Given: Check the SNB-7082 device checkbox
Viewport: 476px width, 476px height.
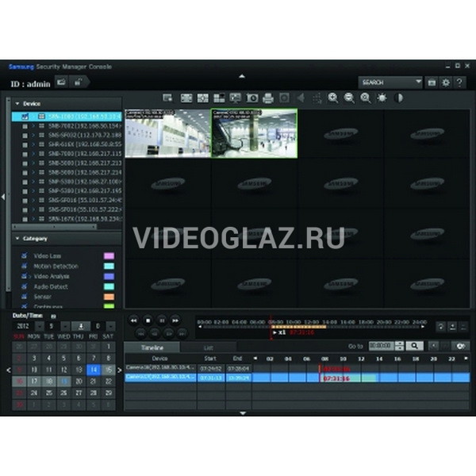Looking at the screenshot, I should tap(25, 126).
